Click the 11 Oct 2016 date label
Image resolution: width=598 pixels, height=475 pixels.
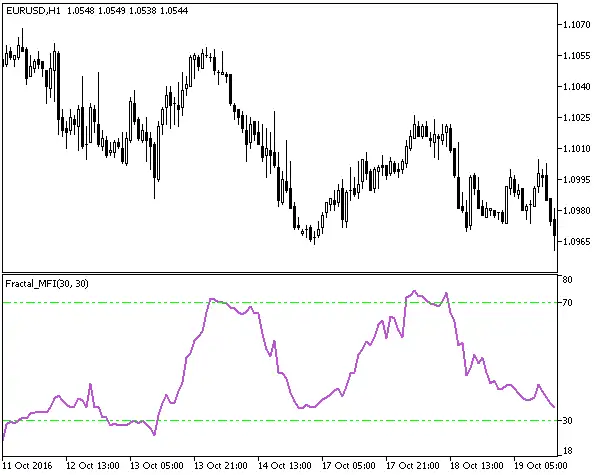tap(27, 466)
